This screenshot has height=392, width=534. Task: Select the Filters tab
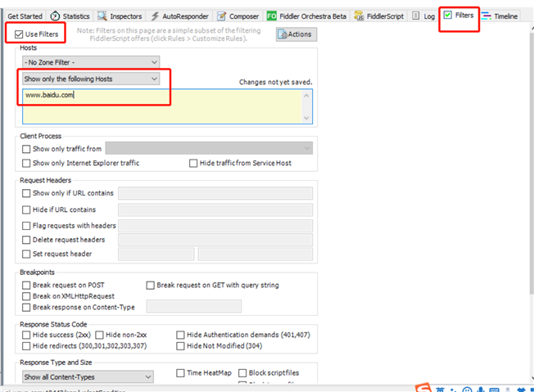(x=459, y=16)
